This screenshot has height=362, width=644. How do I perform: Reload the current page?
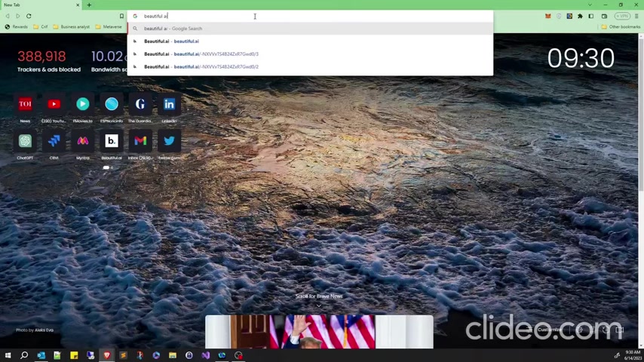coord(29,16)
